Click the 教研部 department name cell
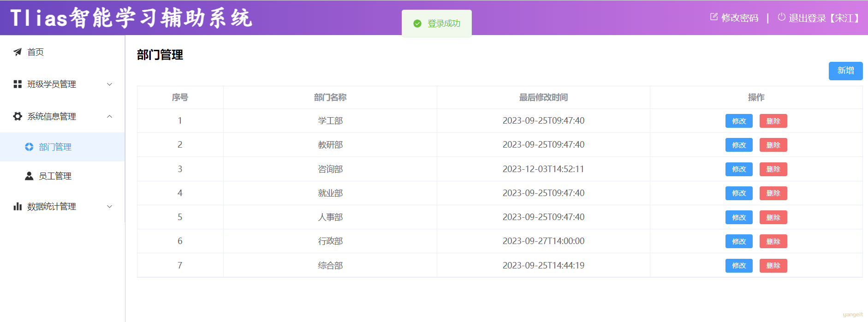Screen dimensions: 868x322 pyautogui.click(x=330, y=145)
